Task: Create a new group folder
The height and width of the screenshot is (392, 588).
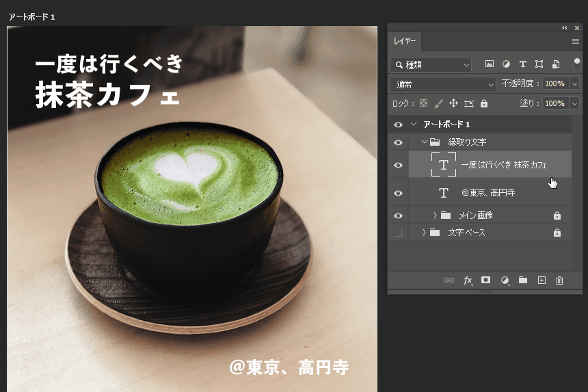Action: tap(523, 280)
